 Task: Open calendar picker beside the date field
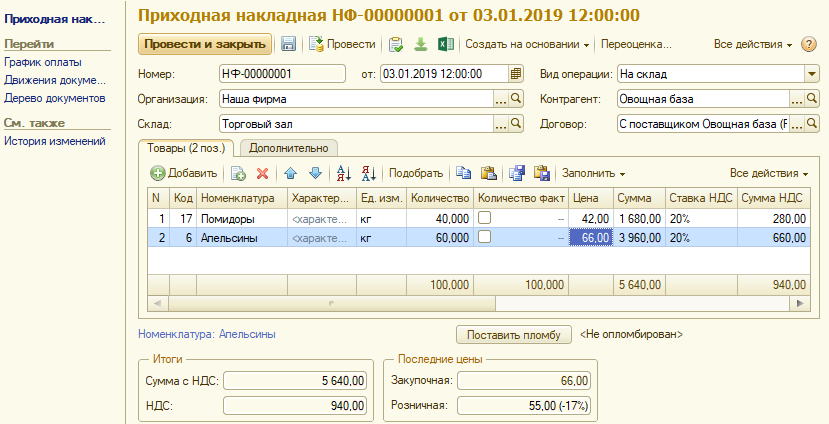tap(516, 74)
